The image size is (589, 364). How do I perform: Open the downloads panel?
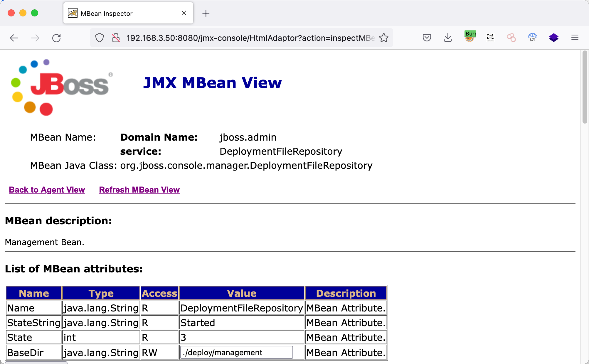click(x=448, y=38)
